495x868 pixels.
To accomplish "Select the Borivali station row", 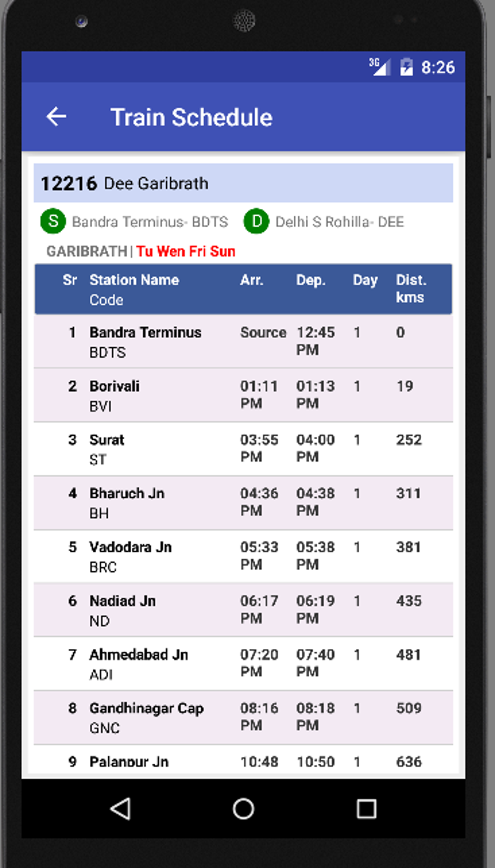I will point(243,395).
